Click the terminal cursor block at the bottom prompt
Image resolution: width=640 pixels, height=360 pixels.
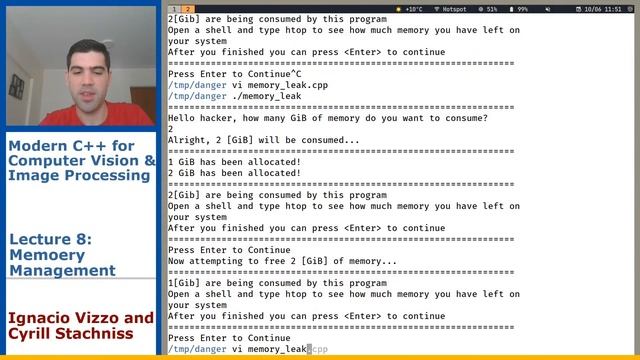tap(309, 349)
